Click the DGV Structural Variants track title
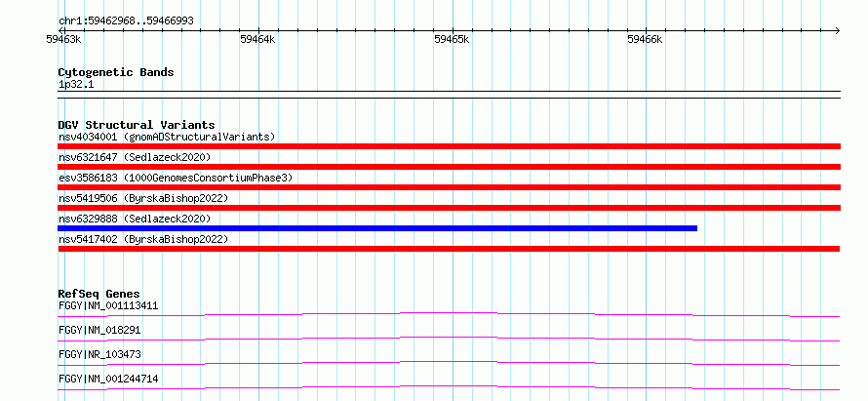 point(137,125)
